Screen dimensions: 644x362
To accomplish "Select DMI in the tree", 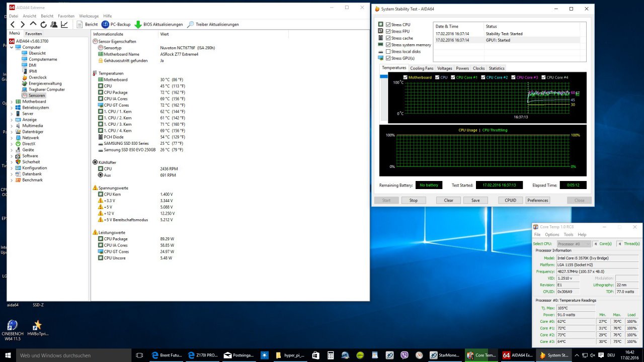I will pyautogui.click(x=32, y=65).
